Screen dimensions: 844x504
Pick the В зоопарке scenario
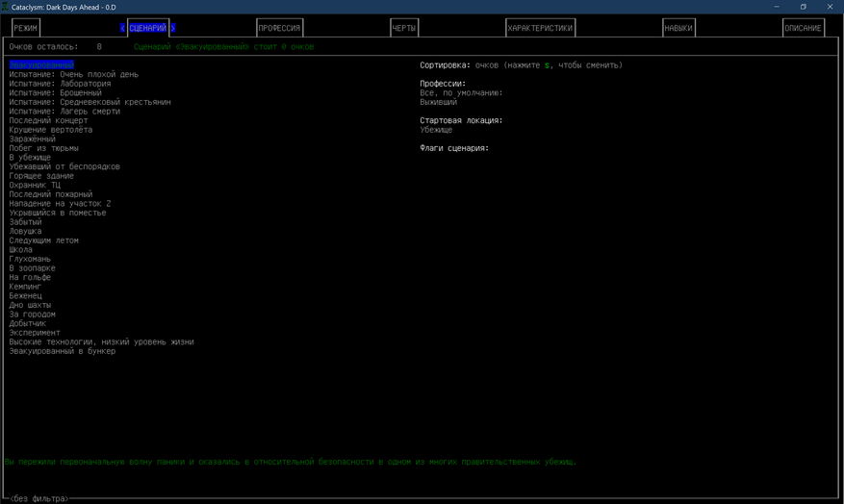[33, 267]
